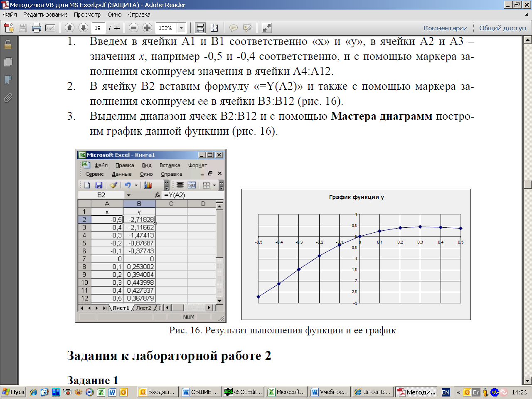Select the Highlight text tool

point(247,28)
